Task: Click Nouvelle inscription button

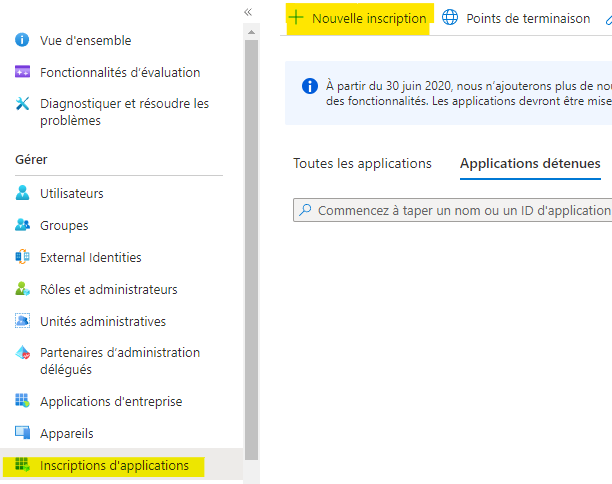Action: click(358, 19)
